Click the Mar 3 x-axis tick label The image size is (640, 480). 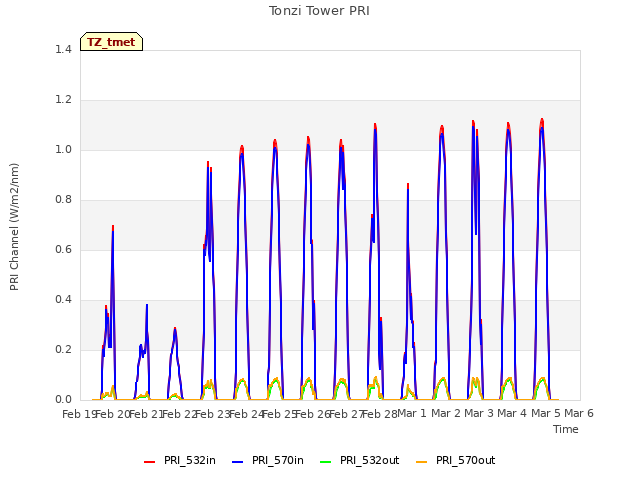coord(479,413)
